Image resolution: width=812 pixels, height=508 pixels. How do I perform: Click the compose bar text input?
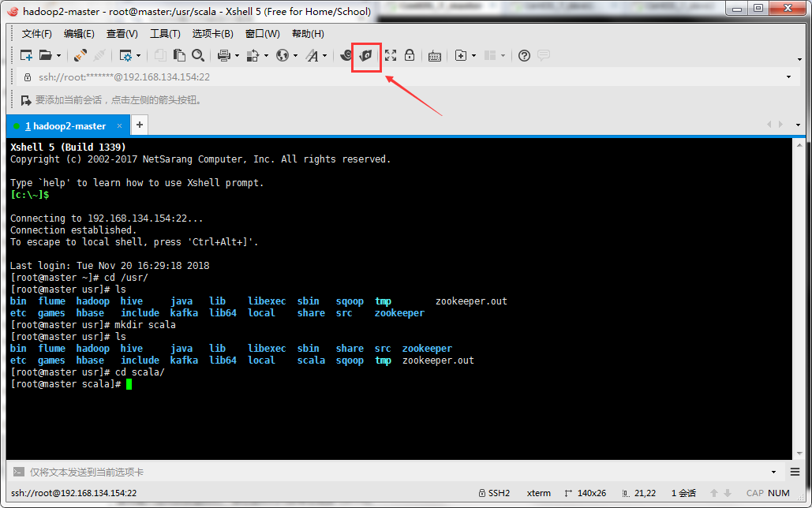pyautogui.click(x=396, y=472)
